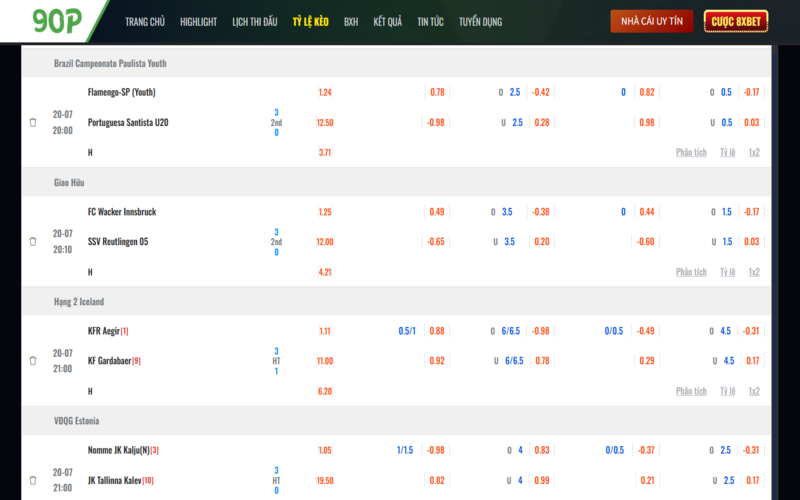This screenshot has width=800, height=500.
Task: Click 1.25 odds for FC Wacker Innsbruck
Action: point(325,212)
